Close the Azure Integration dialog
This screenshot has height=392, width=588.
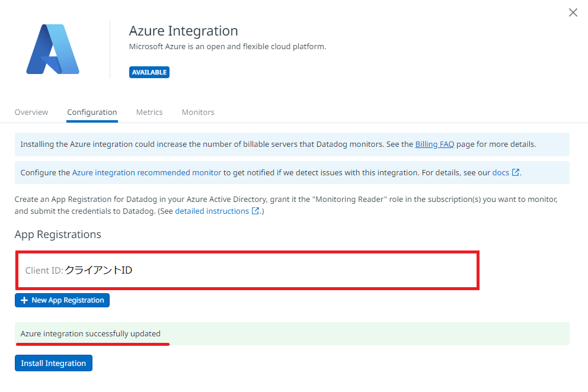click(x=573, y=12)
